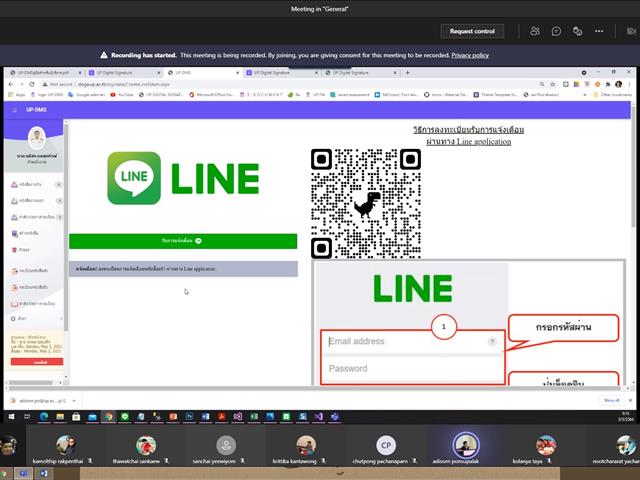Open the zoom magnifier icon in address bar
This screenshot has height=480, width=640.
(x=542, y=84)
